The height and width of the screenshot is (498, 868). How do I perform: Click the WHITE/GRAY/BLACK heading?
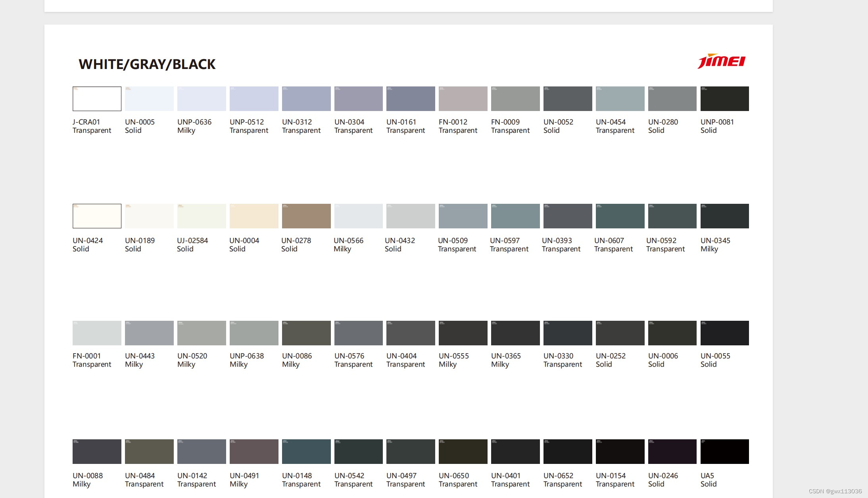[x=147, y=64]
